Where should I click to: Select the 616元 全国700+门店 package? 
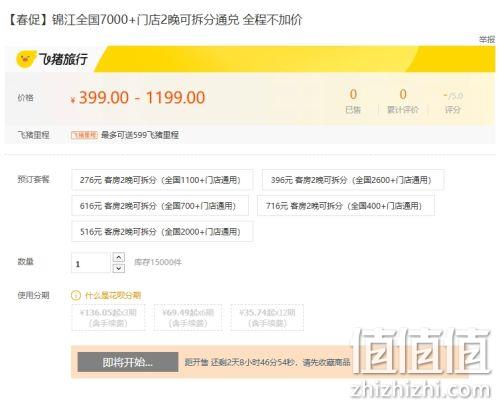click(x=160, y=206)
